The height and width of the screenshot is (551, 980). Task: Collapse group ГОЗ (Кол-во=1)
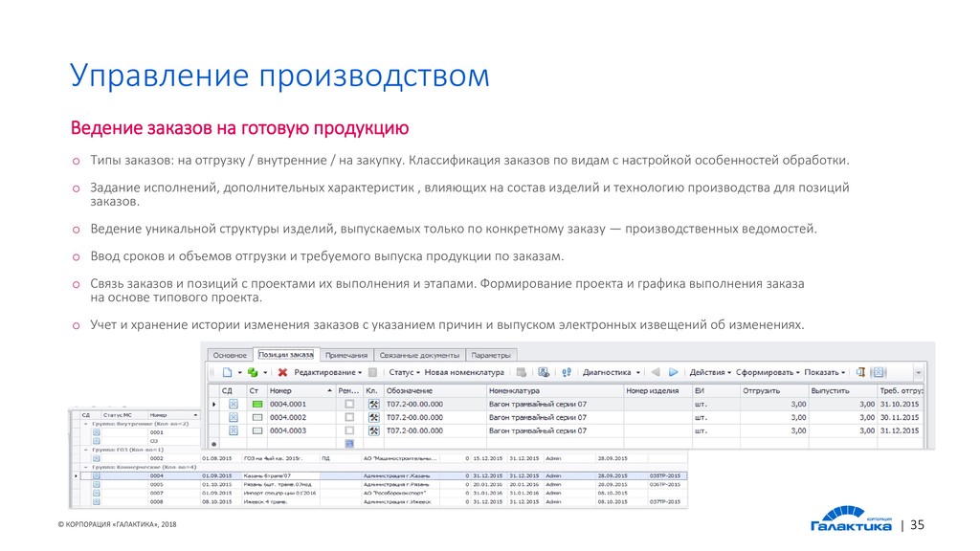pos(86,450)
